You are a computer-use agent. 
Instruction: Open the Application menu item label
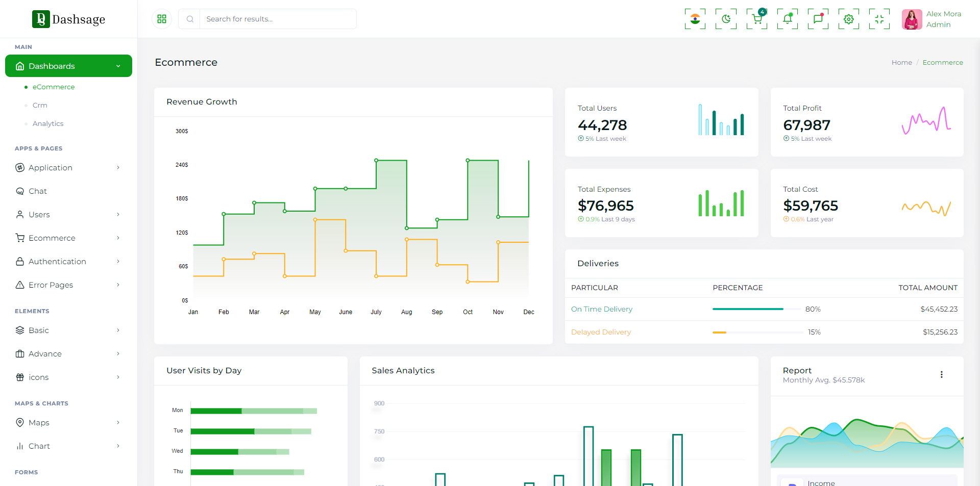click(51, 167)
